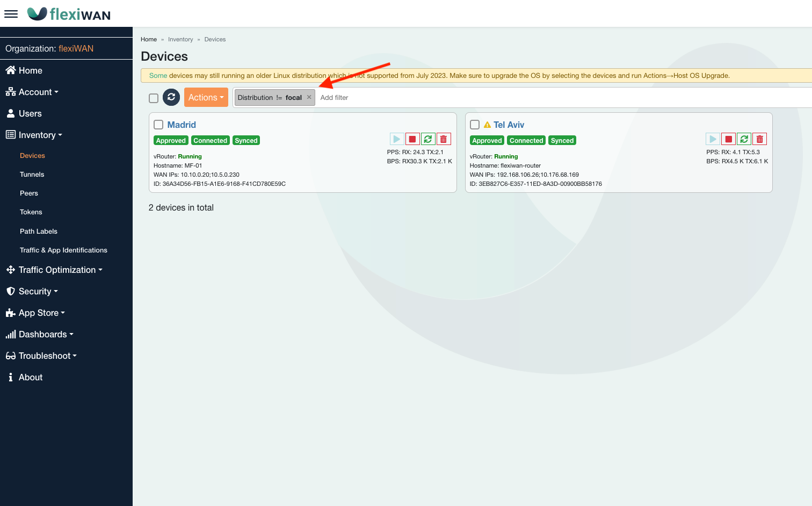Click the Devices breadcrumb text
Screen dimensions: 812x506
pyautogui.click(x=215, y=39)
